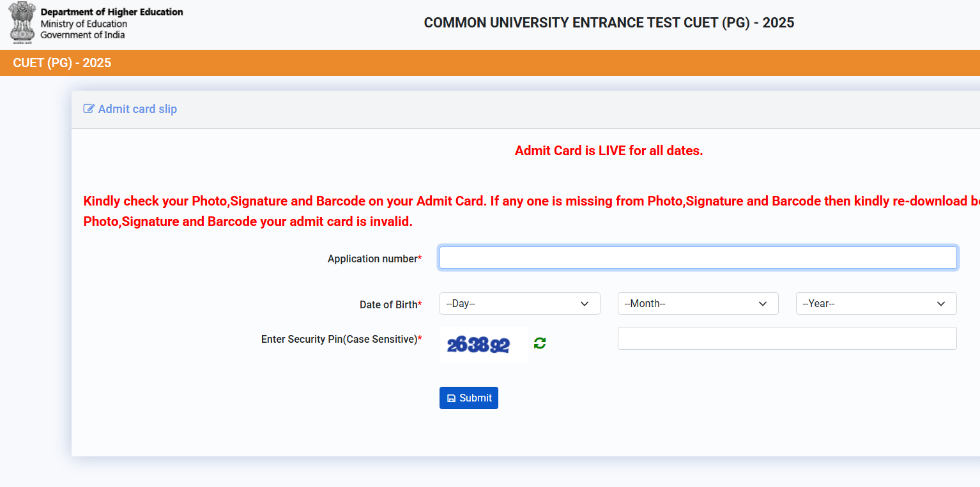Focus the Application number input field
The width and height of the screenshot is (980, 487).
coord(698,257)
